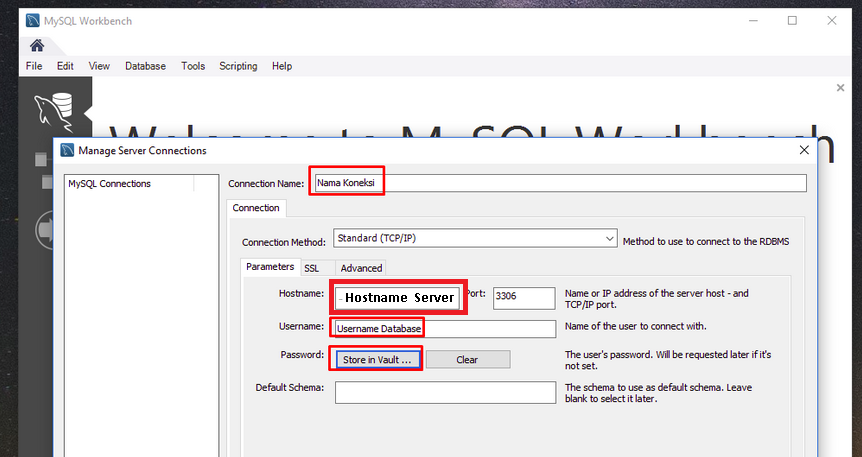
Task: Select the MySQL Connections list header
Action: (x=109, y=184)
